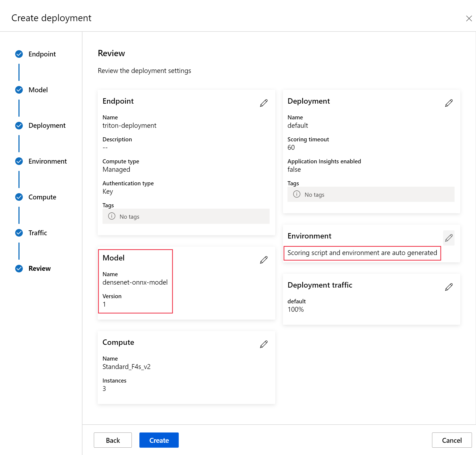
Task: Edit the Deployment traffic settings
Action: [449, 287]
